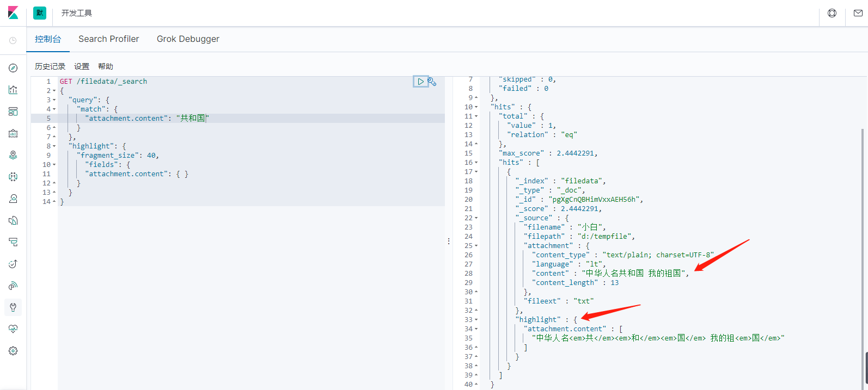Open Machine Learning icon in sidebar

[13, 177]
